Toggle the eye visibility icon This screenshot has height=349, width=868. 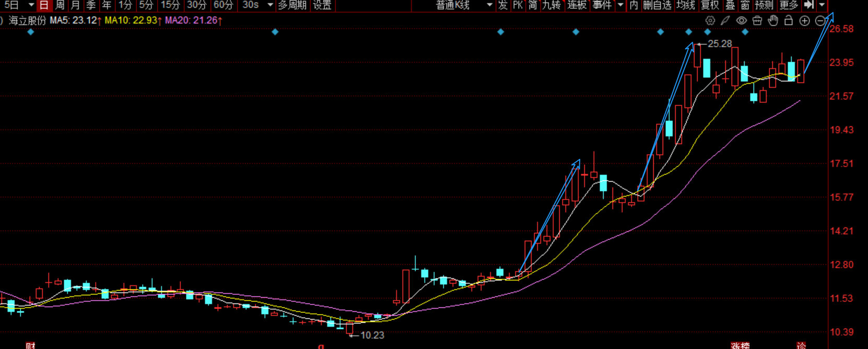pyautogui.click(x=741, y=21)
